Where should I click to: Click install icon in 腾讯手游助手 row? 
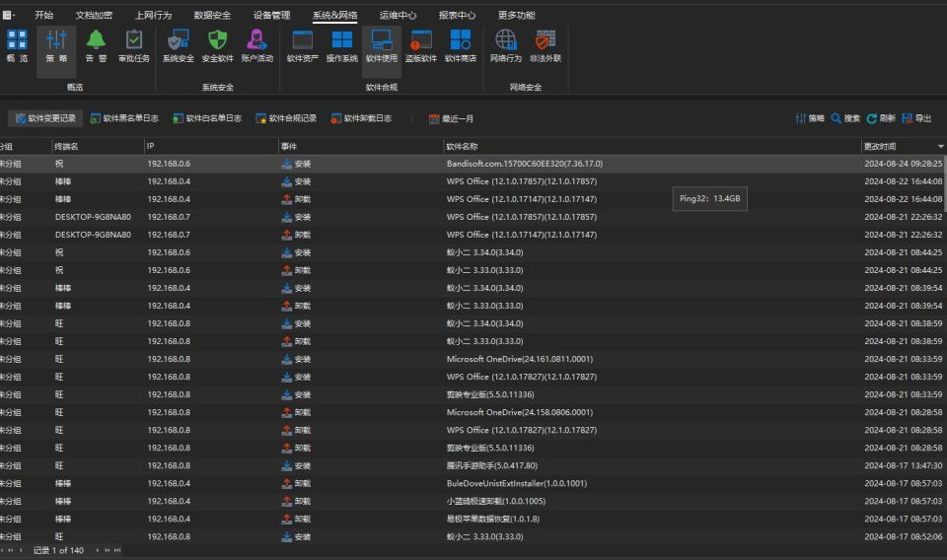[287, 466]
